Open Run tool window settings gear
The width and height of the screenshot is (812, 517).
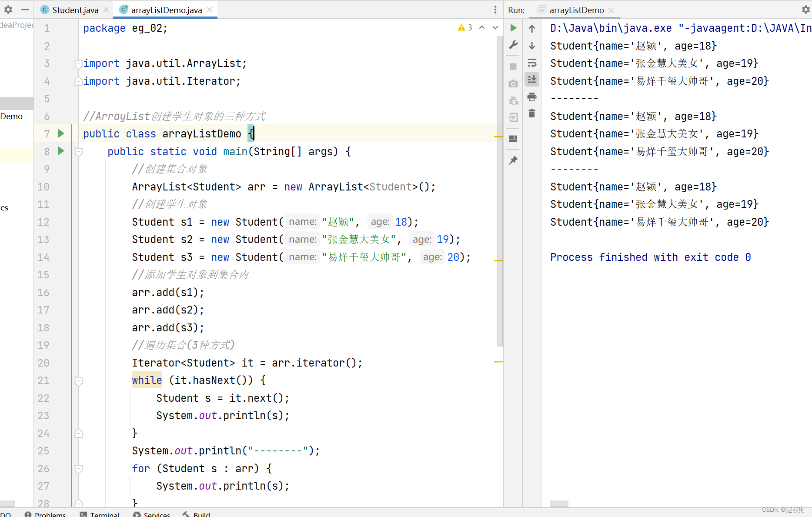click(x=805, y=10)
